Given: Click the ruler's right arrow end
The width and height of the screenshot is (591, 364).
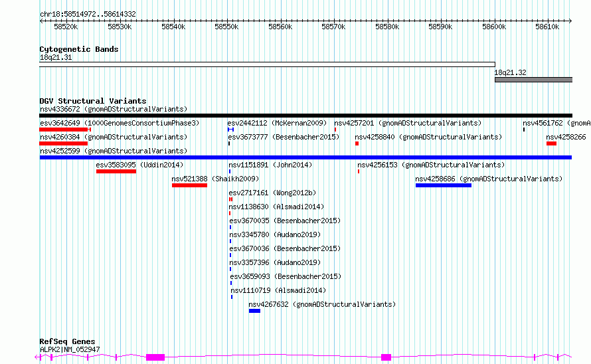Looking at the screenshot, I should [x=570, y=21].
